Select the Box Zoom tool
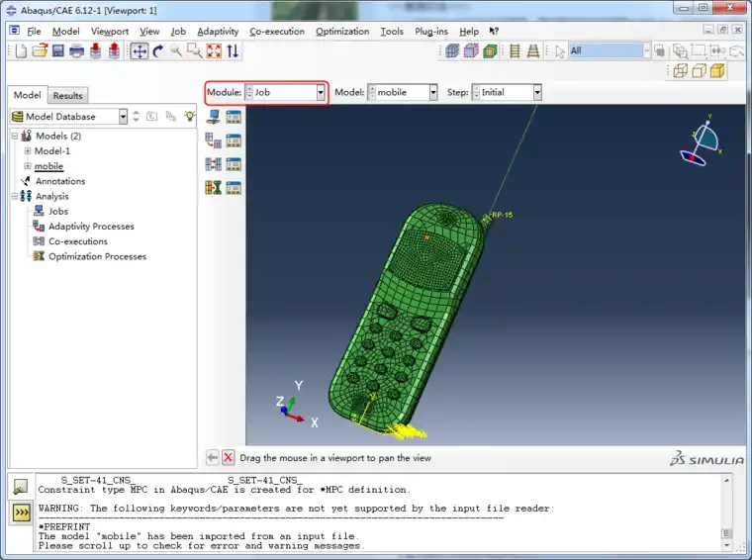 pyautogui.click(x=194, y=50)
